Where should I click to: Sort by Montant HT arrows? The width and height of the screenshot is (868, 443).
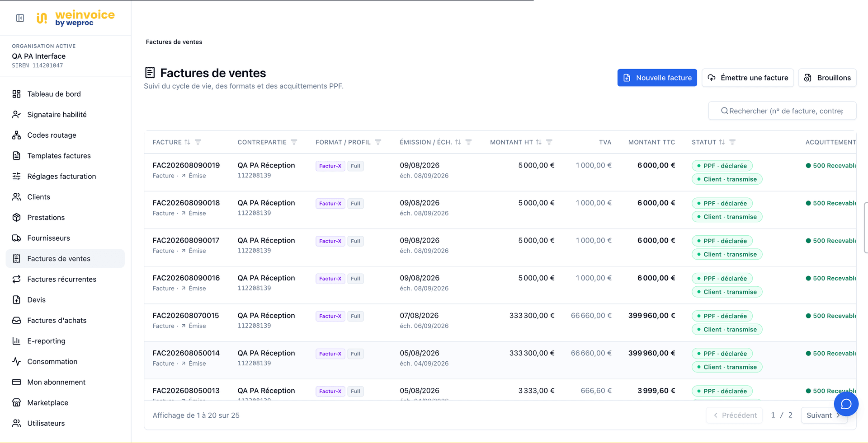tap(538, 142)
